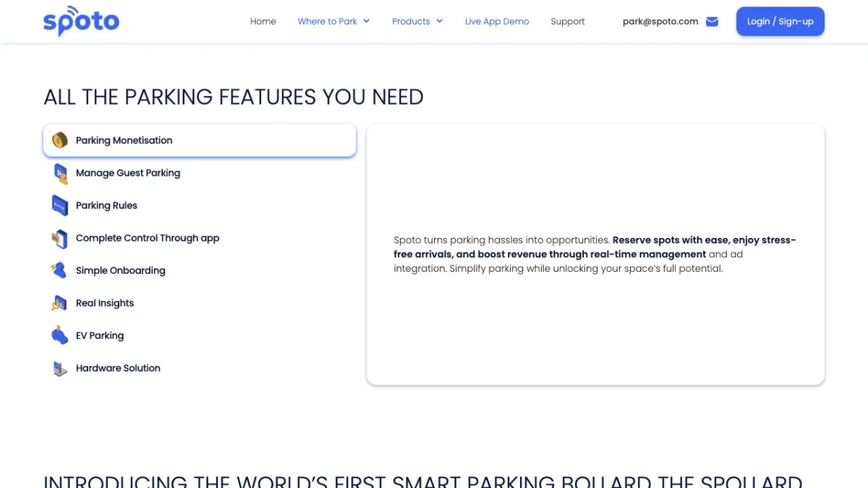The height and width of the screenshot is (488, 868).
Task: Click the 'Spoto turns parking hassles' paragraph
Action: 595,254
